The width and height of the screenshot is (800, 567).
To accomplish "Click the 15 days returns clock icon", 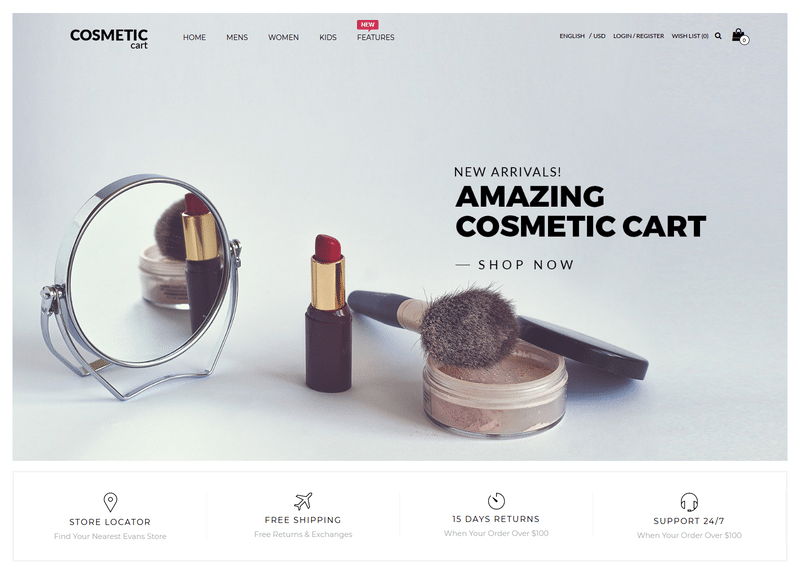I will click(496, 501).
